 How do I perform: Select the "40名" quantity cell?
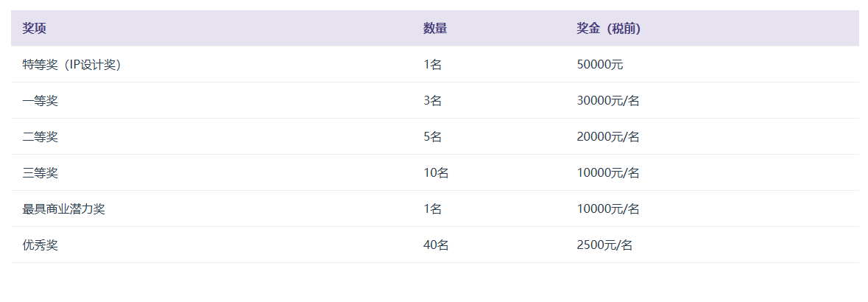point(436,245)
